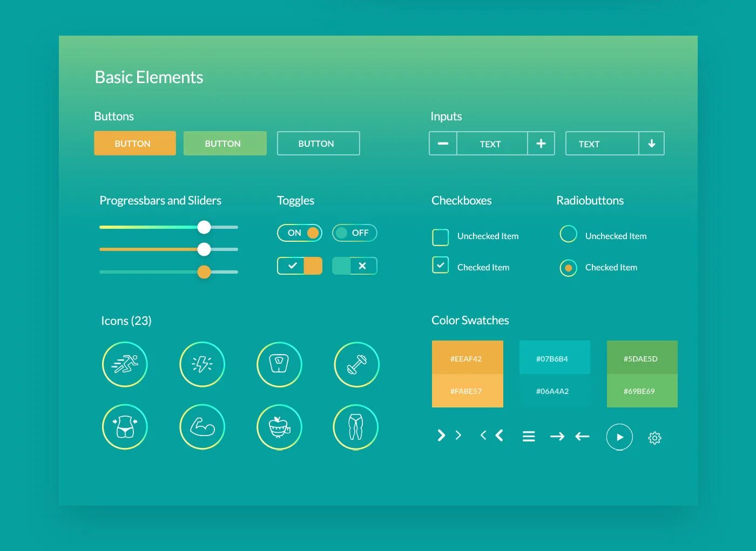756x551 pixels.
Task: Click the teal slider's orange handle
Action: click(204, 272)
